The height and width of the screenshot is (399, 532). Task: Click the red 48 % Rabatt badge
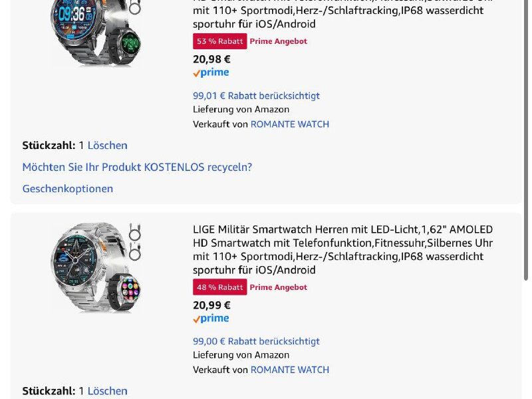pos(219,287)
